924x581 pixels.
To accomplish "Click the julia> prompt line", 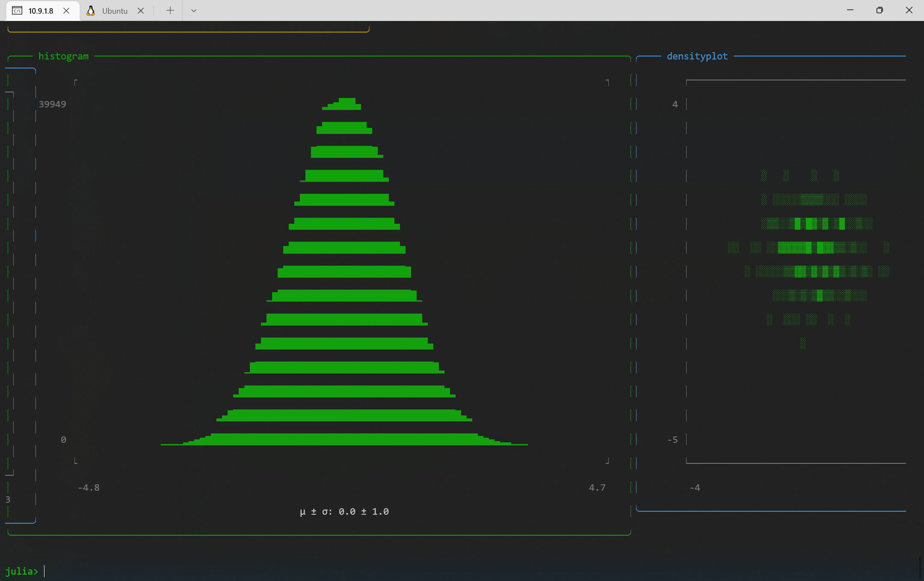I will 21,571.
